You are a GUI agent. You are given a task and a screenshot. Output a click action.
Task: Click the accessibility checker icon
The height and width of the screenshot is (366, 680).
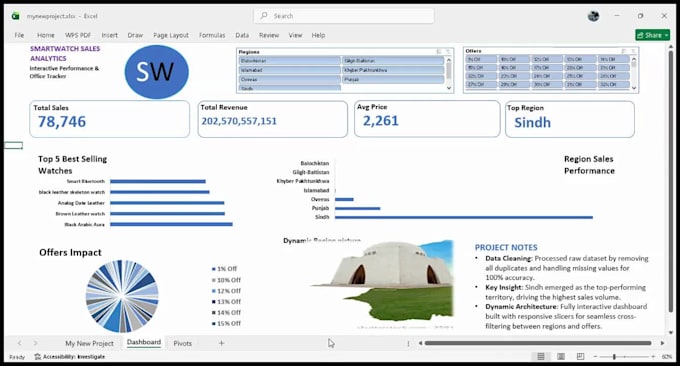click(x=38, y=356)
